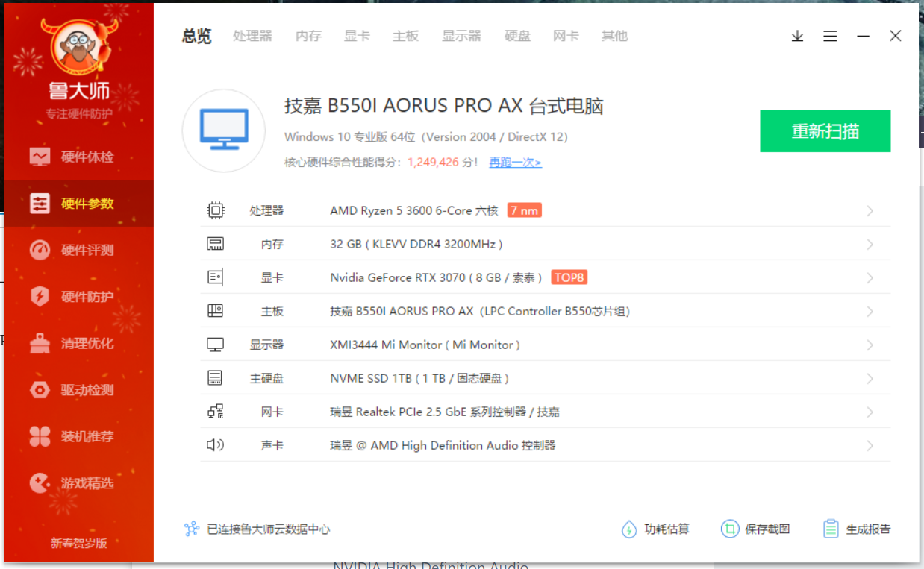Close the 鲁大师 window

(x=896, y=36)
